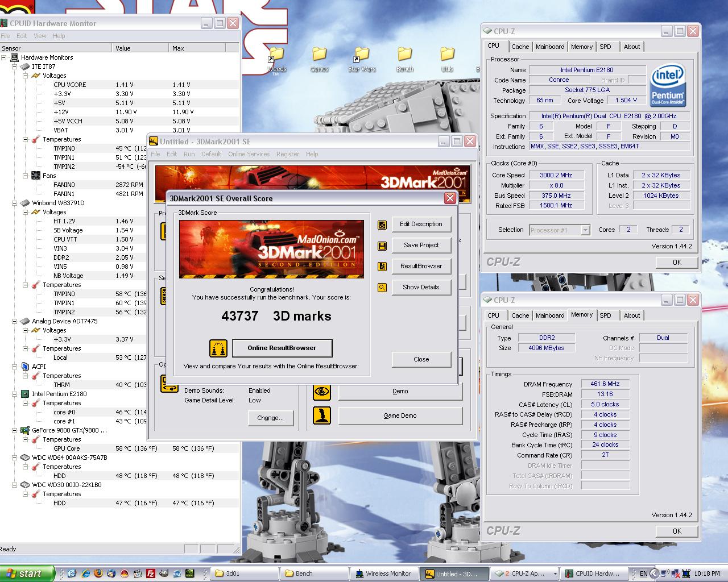
Task: Click OK in the upper CPU-Z window
Action: point(677,262)
